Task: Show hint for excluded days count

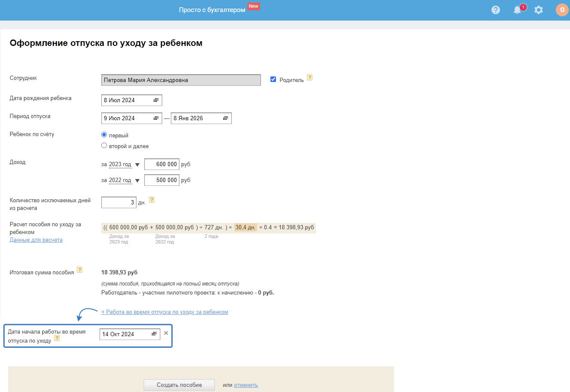Action: point(152,200)
